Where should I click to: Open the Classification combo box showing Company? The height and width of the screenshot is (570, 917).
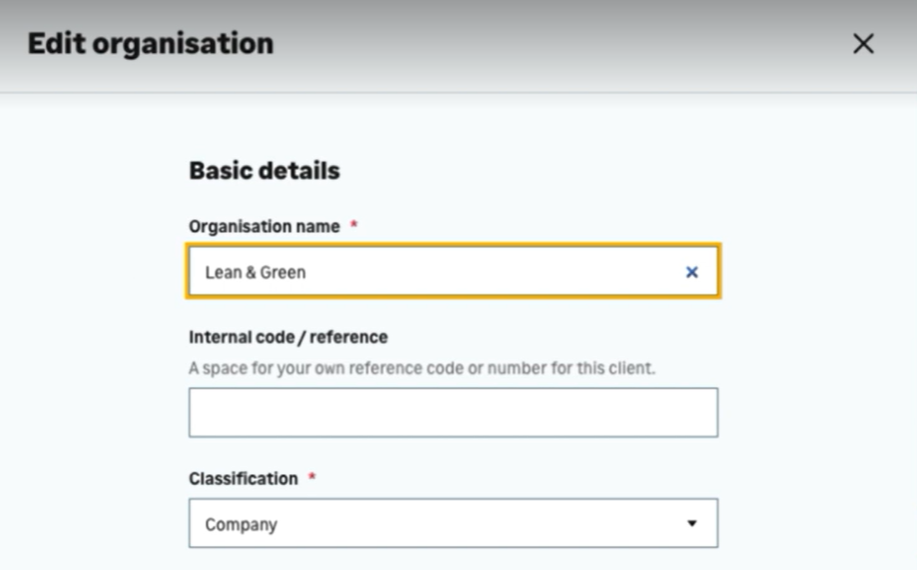pyautogui.click(x=452, y=523)
